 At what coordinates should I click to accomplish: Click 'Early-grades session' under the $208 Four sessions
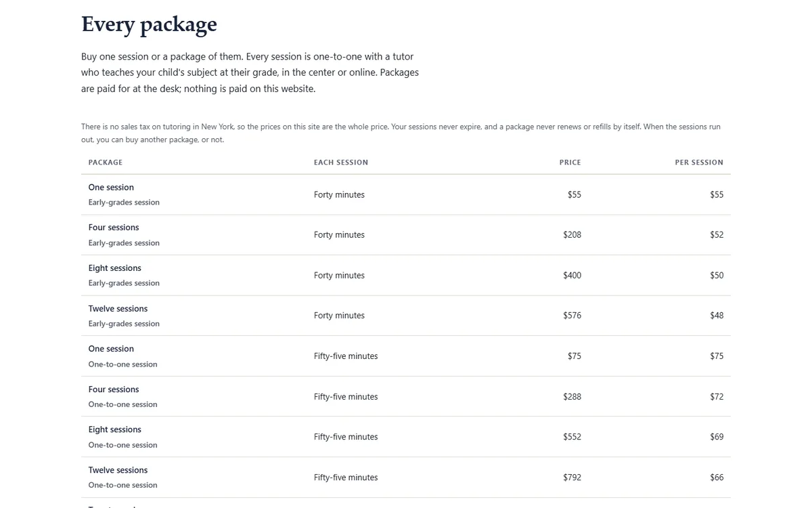124,243
